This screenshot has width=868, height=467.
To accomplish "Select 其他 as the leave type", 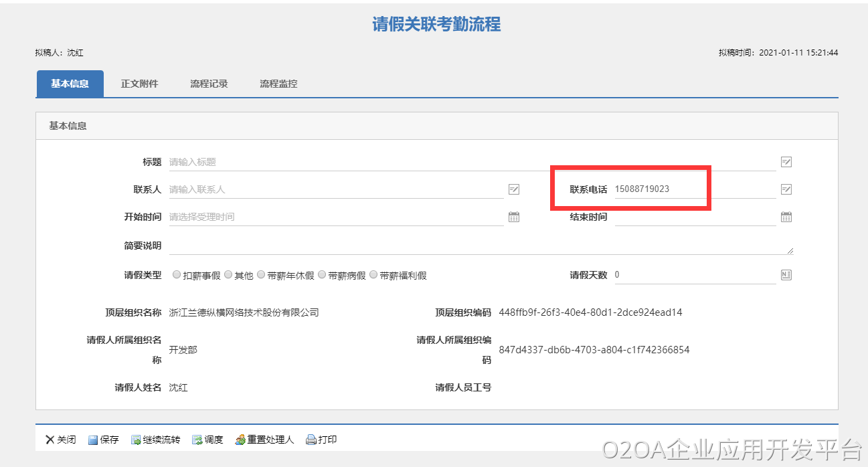I will click(x=228, y=275).
